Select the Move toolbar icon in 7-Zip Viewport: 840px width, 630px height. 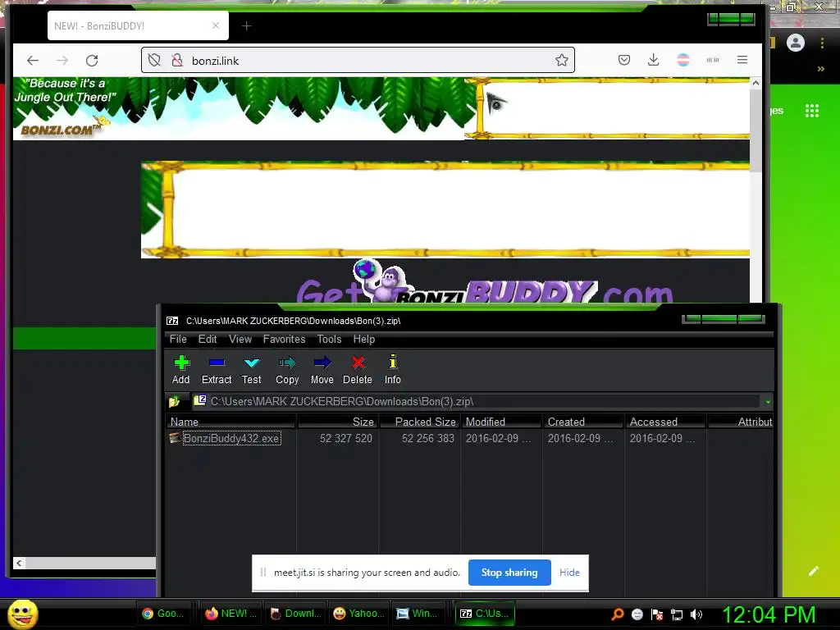[322, 370]
